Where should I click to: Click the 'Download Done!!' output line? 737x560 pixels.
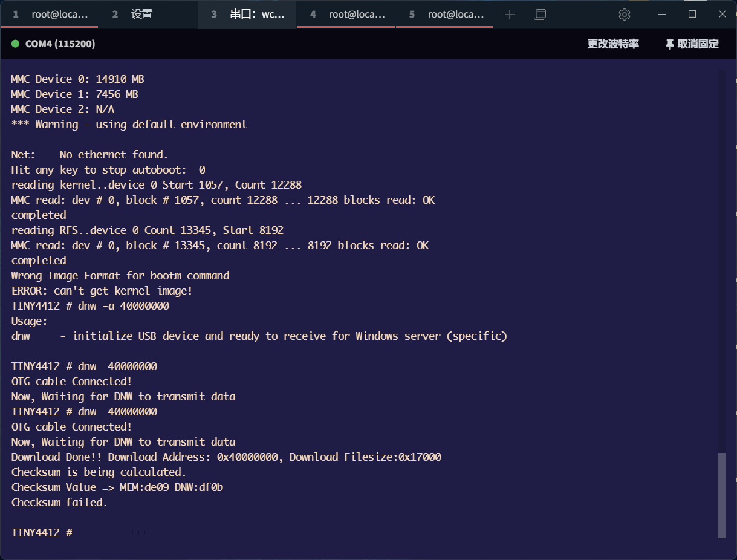(226, 457)
